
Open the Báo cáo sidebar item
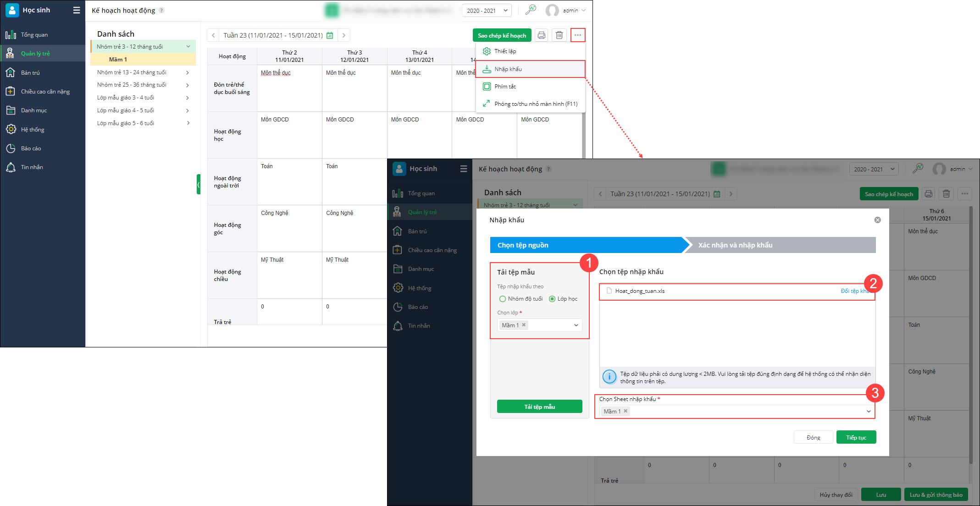tap(31, 148)
